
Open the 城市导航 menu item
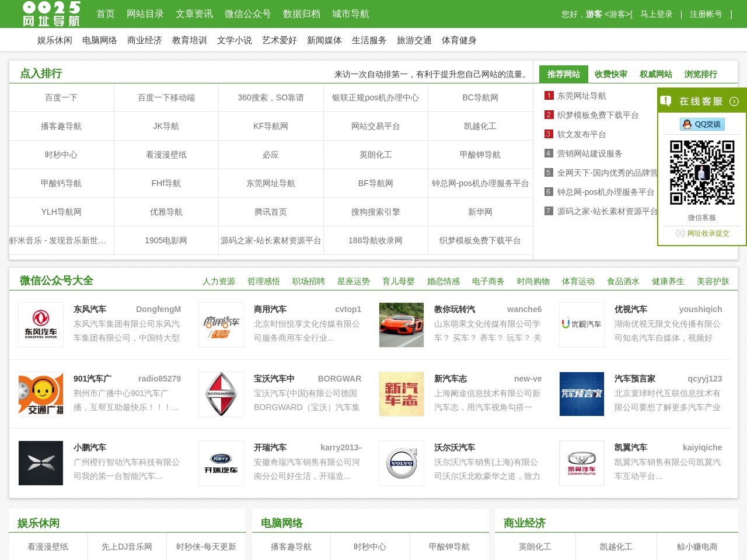pyautogui.click(x=351, y=14)
